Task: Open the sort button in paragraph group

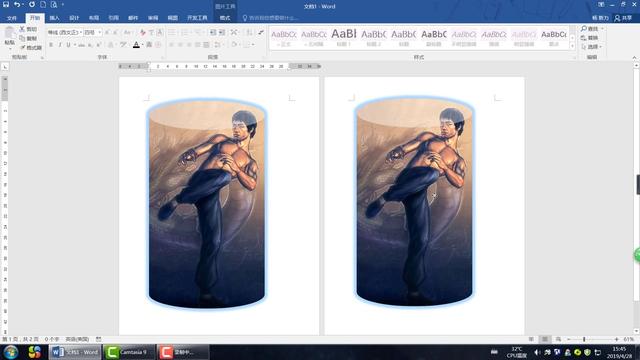Action: [x=249, y=32]
